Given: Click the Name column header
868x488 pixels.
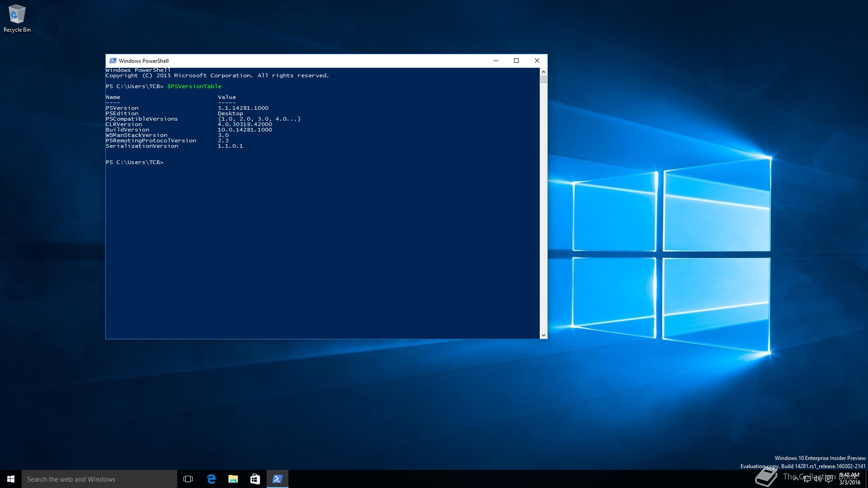Looking at the screenshot, I should 113,97.
